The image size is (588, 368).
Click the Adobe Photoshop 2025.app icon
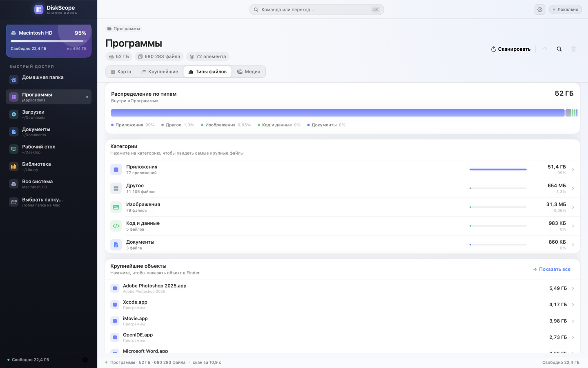tap(115, 288)
